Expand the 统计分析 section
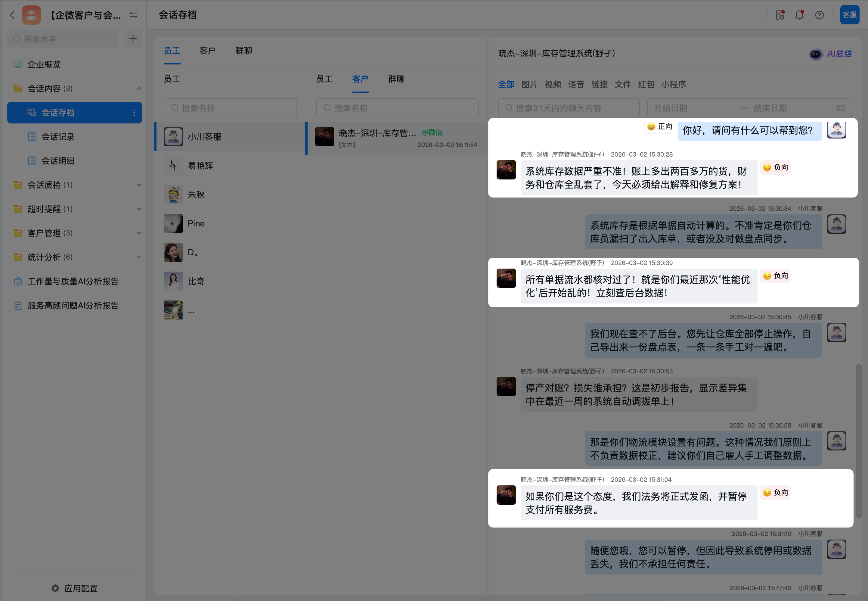868x601 pixels. click(x=139, y=257)
